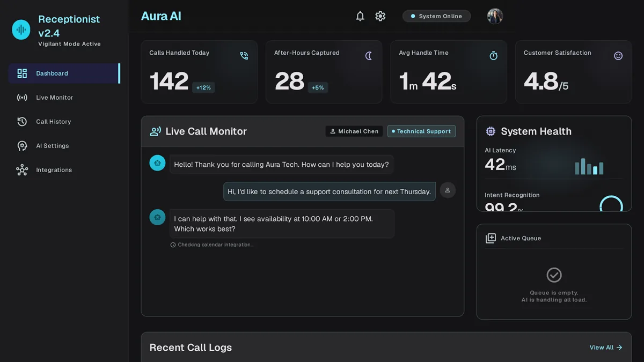This screenshot has width=644, height=362.
Task: Open the settings gear in header
Action: point(380,16)
